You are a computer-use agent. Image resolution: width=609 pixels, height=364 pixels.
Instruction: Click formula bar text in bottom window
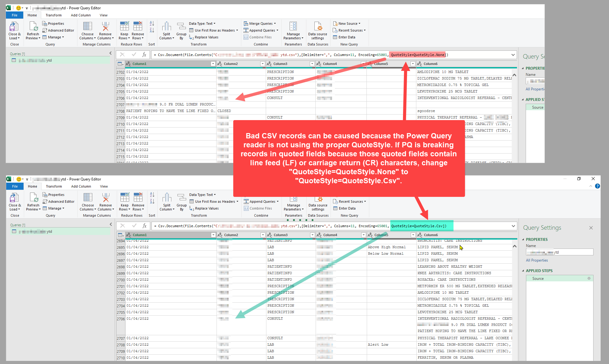click(301, 226)
